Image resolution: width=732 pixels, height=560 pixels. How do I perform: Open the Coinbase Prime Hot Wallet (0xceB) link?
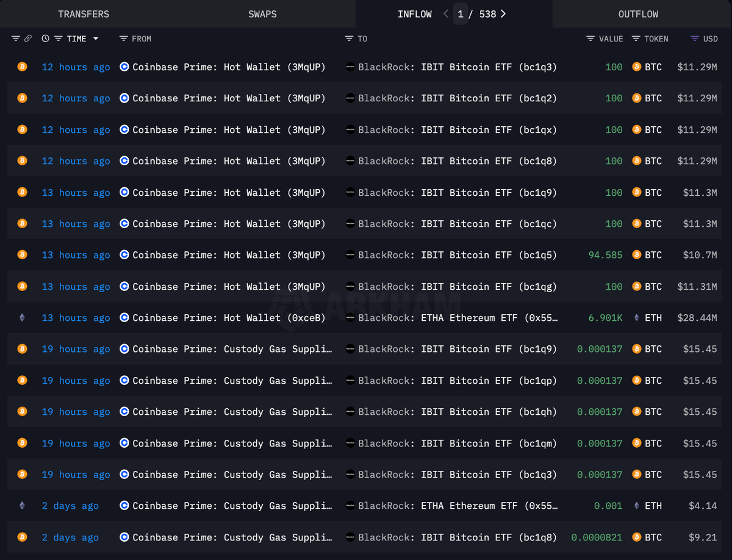229,318
